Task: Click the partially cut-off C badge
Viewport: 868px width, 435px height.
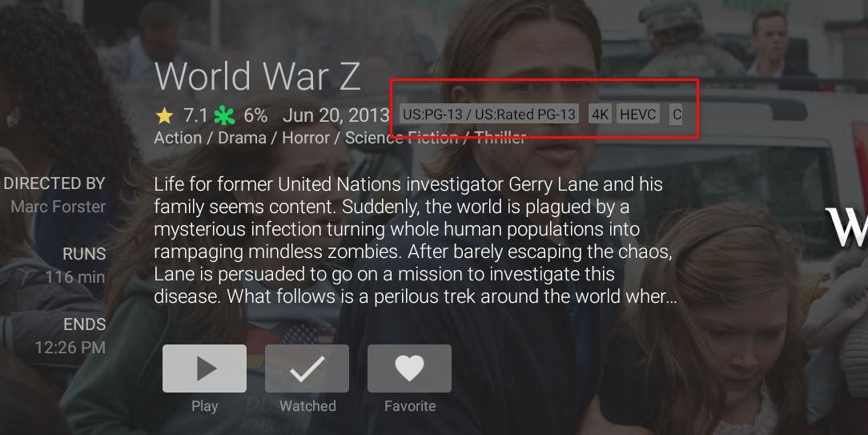Action: [676, 114]
